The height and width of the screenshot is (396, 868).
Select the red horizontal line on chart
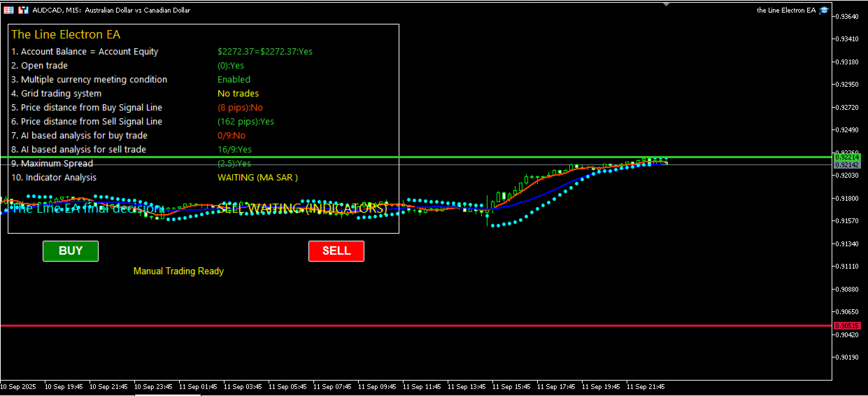click(x=416, y=325)
